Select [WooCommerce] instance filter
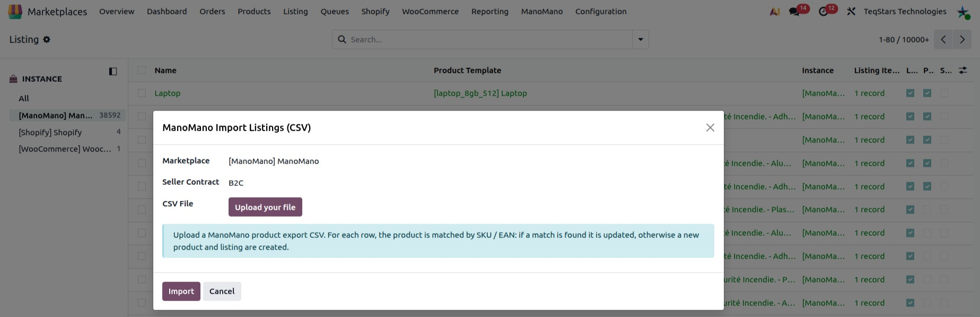This screenshot has height=317, width=980. point(67,149)
